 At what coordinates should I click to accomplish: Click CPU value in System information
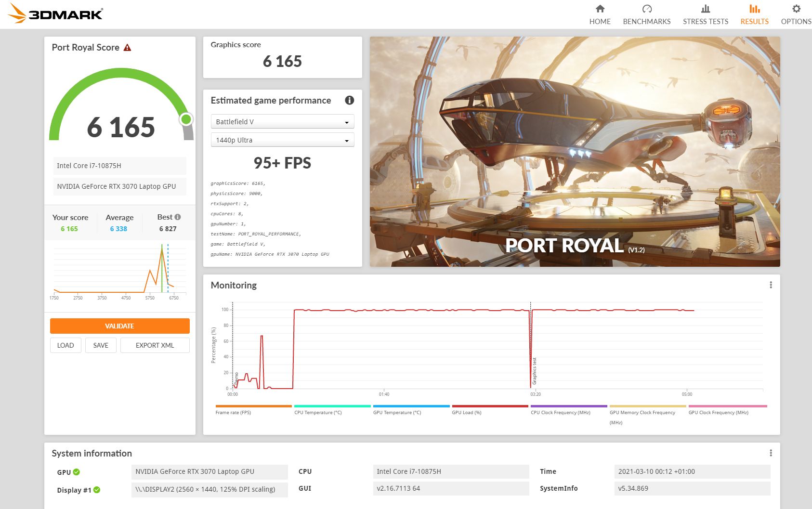(451, 471)
